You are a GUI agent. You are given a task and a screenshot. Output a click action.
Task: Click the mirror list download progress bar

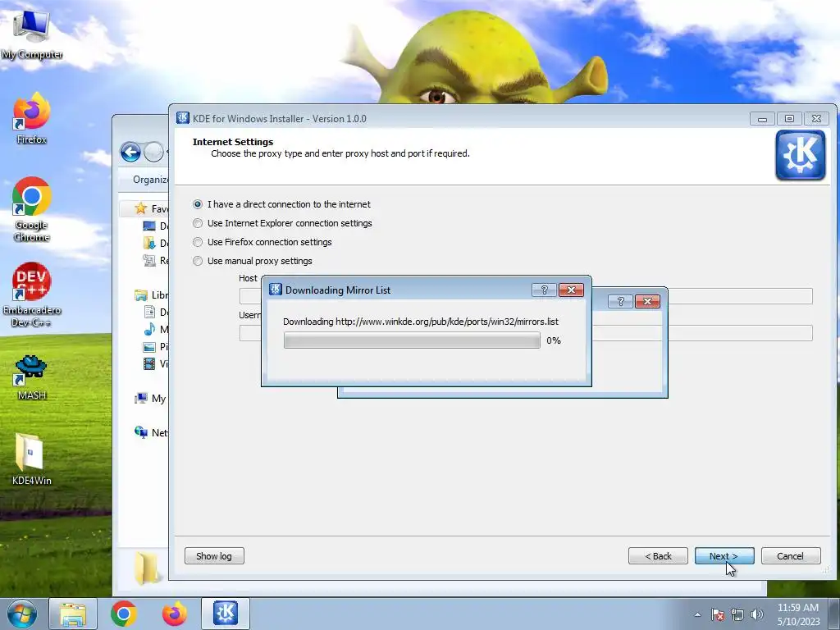[412, 340]
